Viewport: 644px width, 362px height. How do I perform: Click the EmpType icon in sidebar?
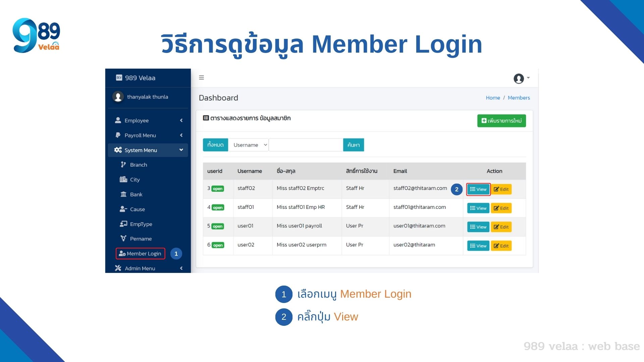pos(123,224)
